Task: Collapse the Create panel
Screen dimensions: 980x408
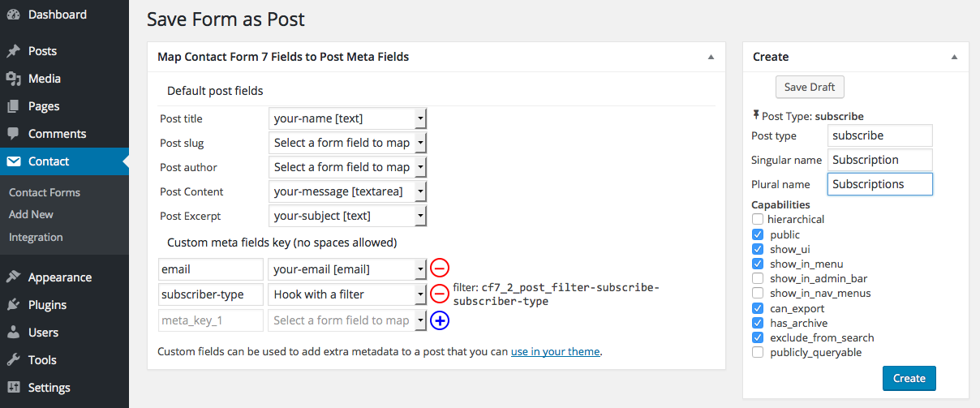Action: 954,57
